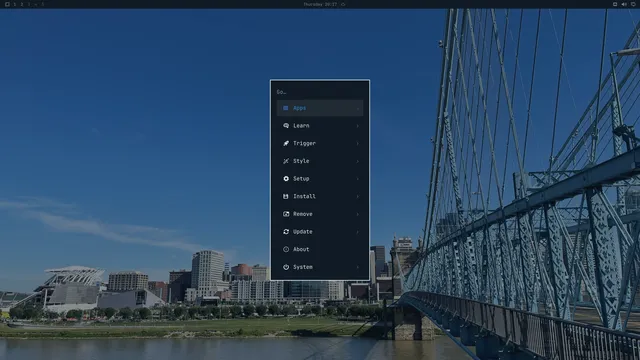Select the About menu label

[301, 249]
